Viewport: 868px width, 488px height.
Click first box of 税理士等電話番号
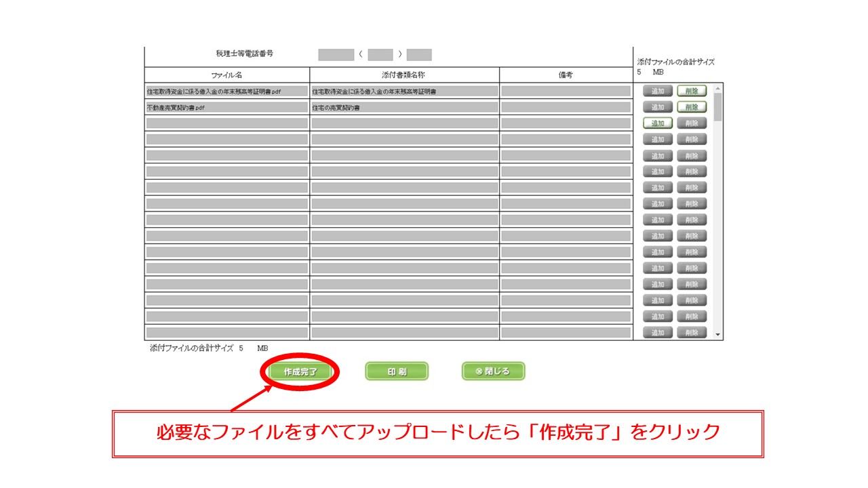[x=336, y=55]
